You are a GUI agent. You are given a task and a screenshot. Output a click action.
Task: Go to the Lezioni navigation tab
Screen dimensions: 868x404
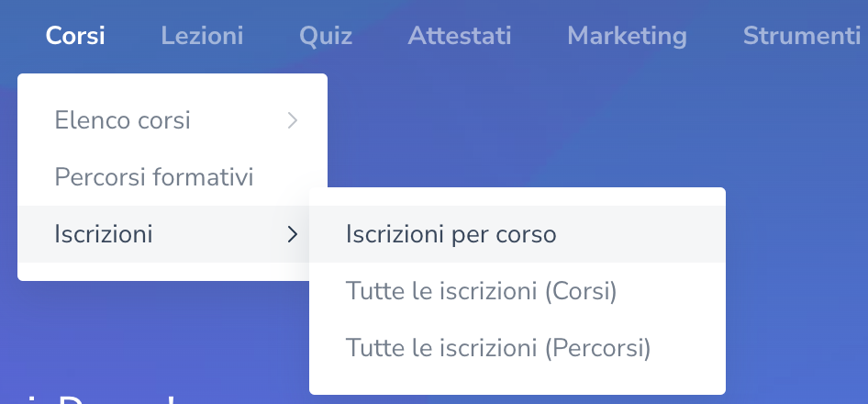[x=202, y=36]
